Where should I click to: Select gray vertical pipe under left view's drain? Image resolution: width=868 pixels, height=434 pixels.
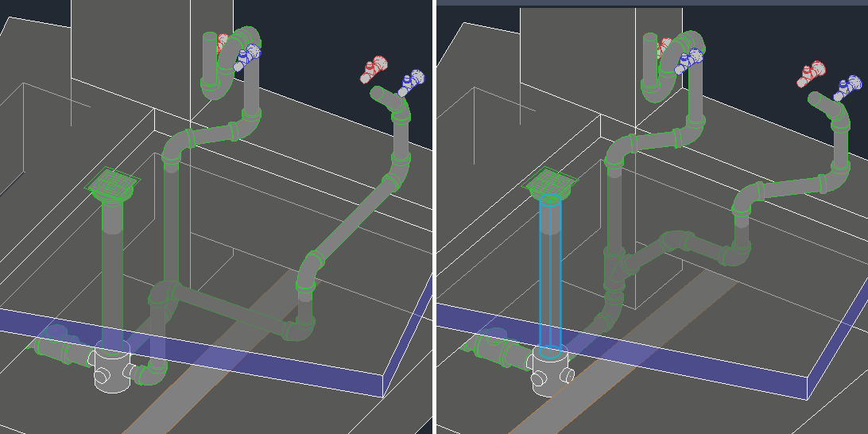tap(113, 274)
